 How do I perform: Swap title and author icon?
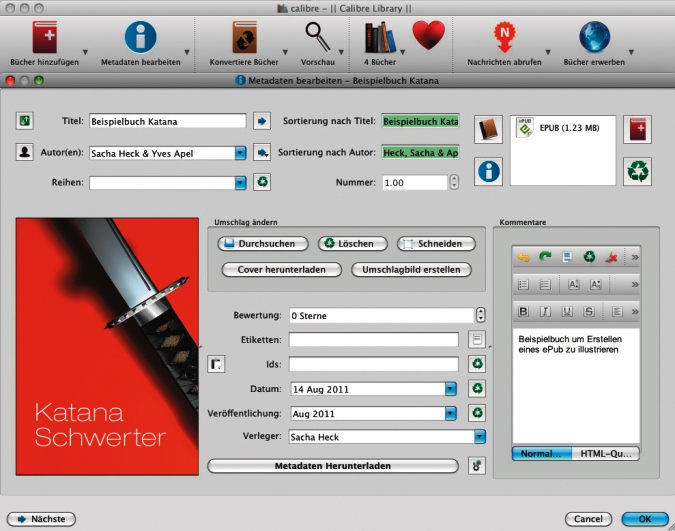pyautogui.click(x=25, y=121)
